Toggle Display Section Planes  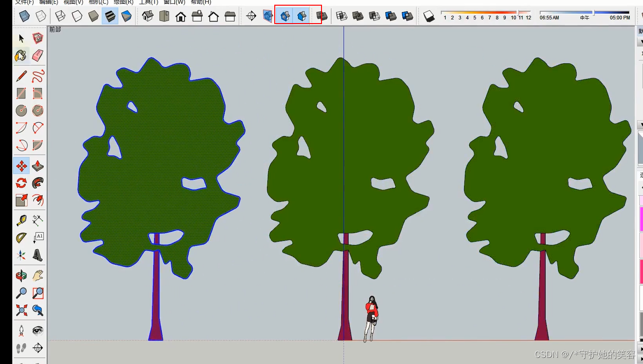(268, 17)
